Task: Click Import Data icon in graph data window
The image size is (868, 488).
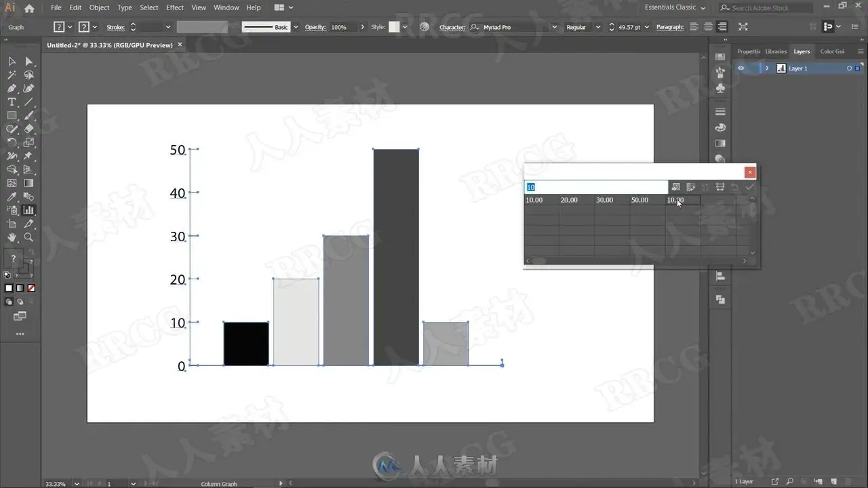Action: pyautogui.click(x=675, y=187)
